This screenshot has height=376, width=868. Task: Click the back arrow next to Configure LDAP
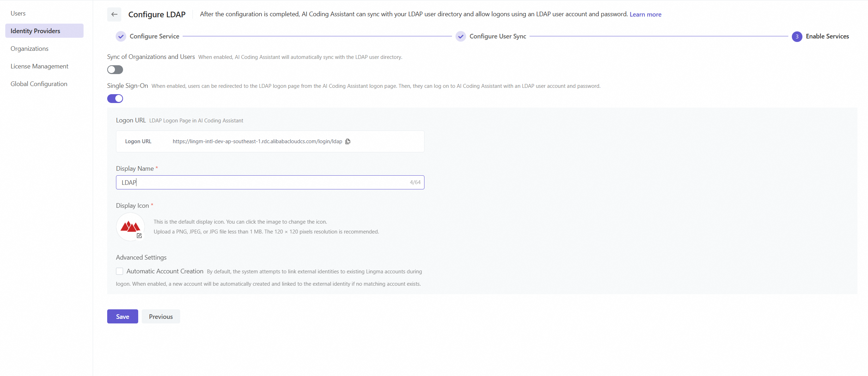(114, 14)
